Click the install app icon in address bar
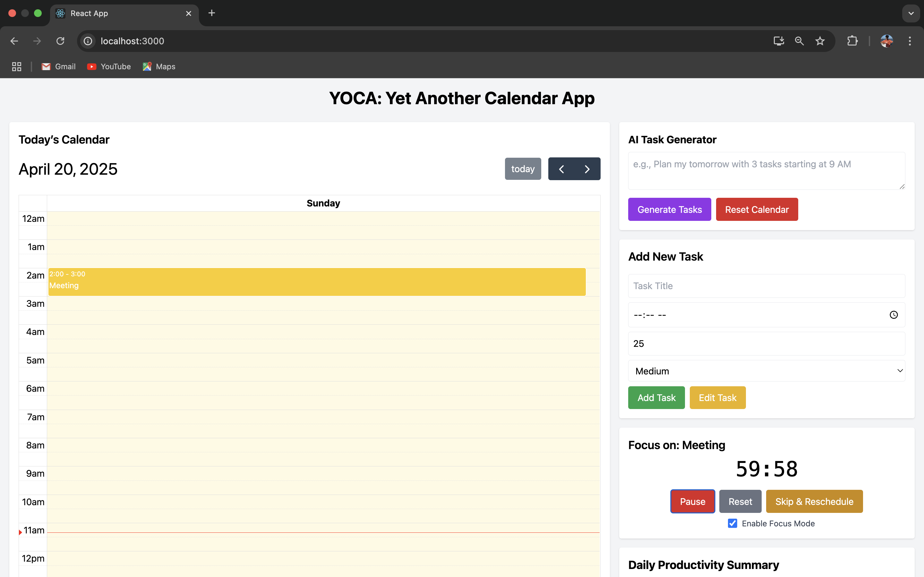This screenshot has height=577, width=924. pos(779,41)
